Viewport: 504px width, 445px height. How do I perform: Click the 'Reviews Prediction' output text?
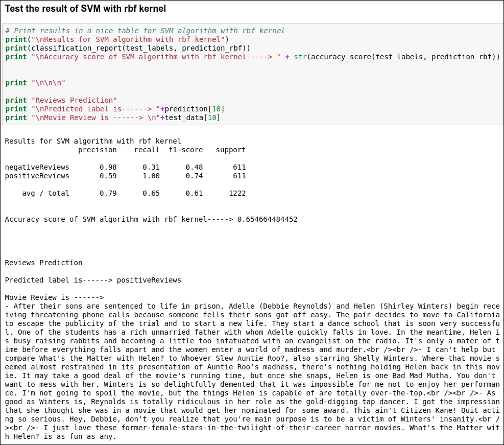[44, 263]
